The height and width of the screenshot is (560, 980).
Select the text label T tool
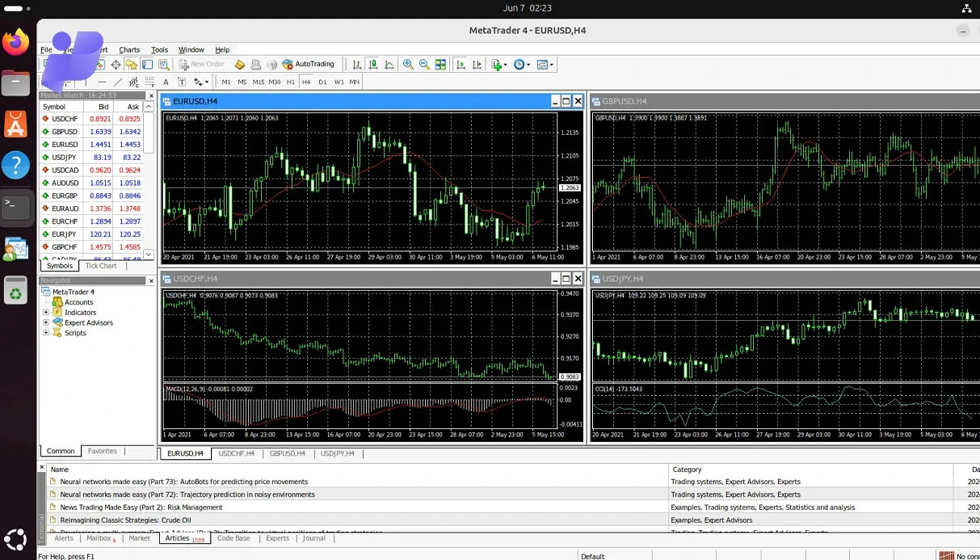[182, 82]
